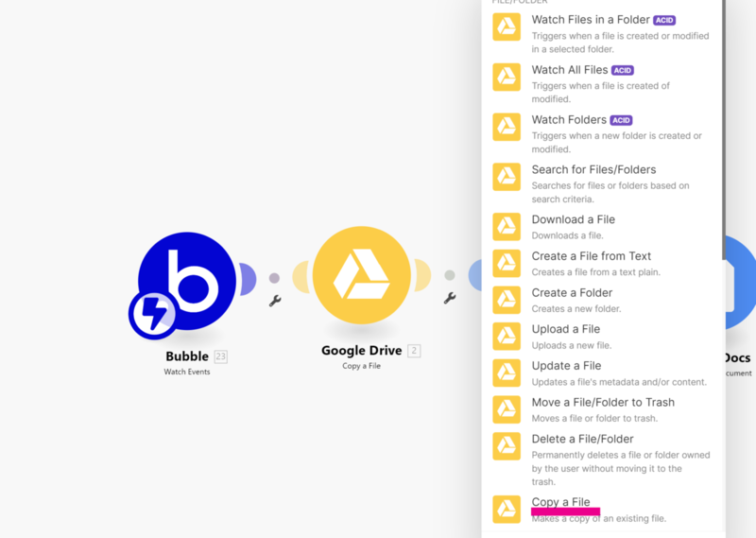Click the Delete a File/Folder icon
Image resolution: width=756 pixels, height=538 pixels.
point(507,446)
